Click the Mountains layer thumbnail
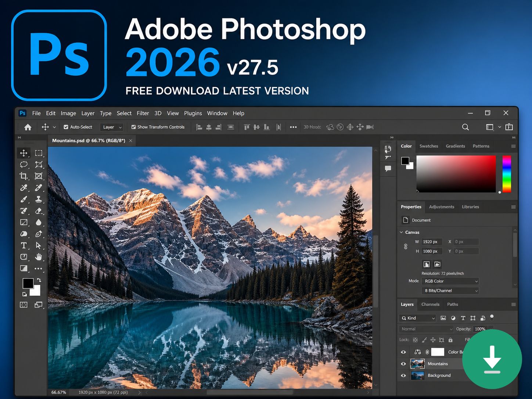532x399 pixels. (x=417, y=364)
